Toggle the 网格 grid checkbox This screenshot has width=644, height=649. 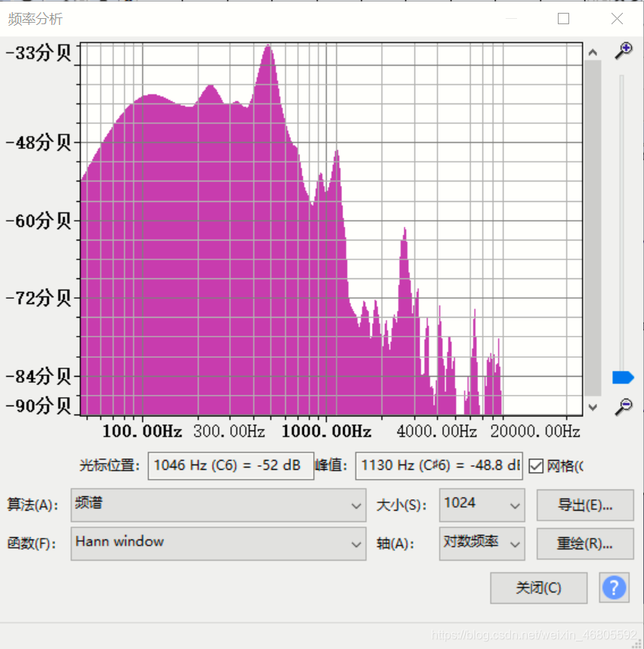(x=536, y=466)
